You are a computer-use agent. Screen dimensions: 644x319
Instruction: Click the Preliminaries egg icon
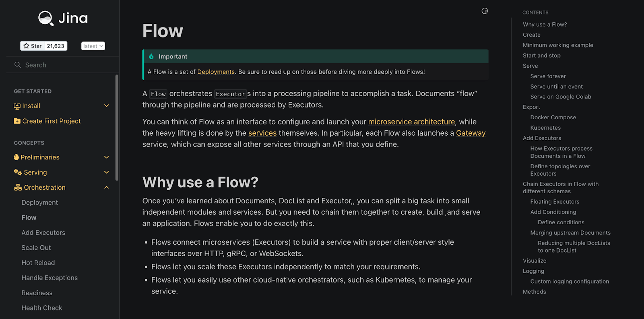click(x=17, y=157)
